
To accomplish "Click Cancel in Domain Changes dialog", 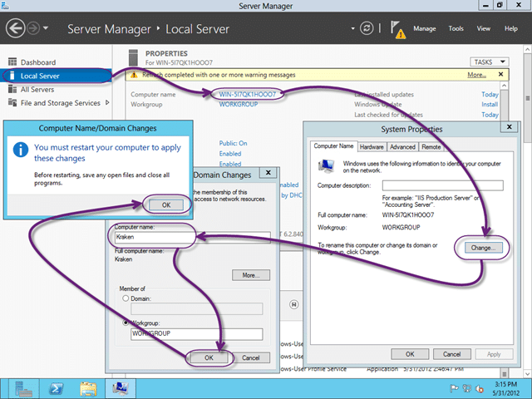I will pyautogui.click(x=251, y=357).
